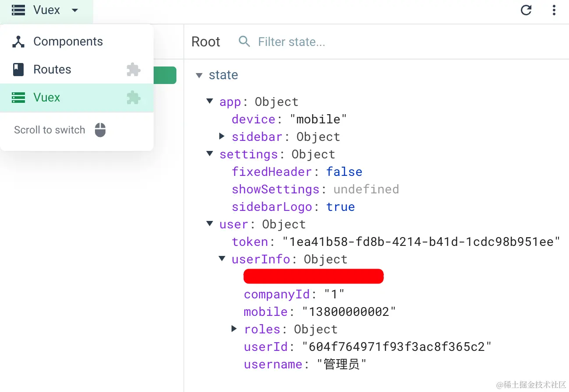Collapse the userInfo Object node
Image resolution: width=569 pixels, height=392 pixels.
(x=222, y=259)
